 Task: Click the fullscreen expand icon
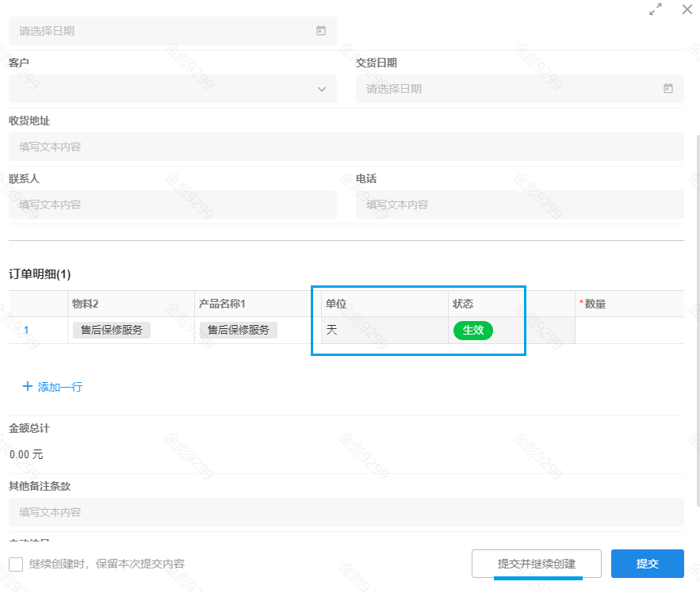(656, 10)
